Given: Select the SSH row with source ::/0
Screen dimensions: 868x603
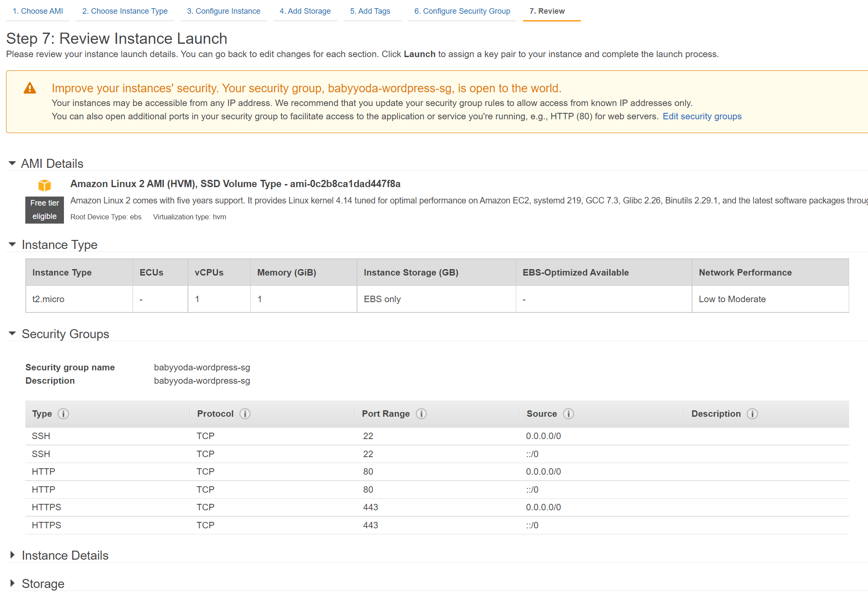Looking at the screenshot, I should click(437, 454).
